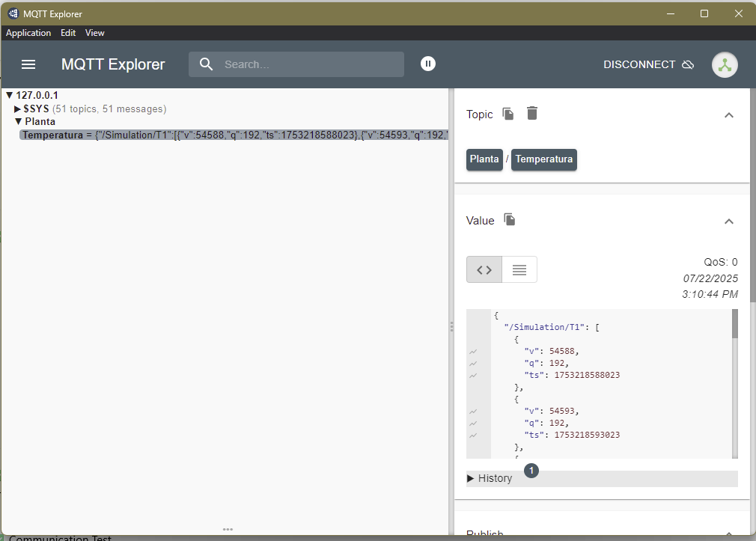The height and width of the screenshot is (541, 756).
Task: Click the 07/22/2025 date text
Action: (x=710, y=278)
